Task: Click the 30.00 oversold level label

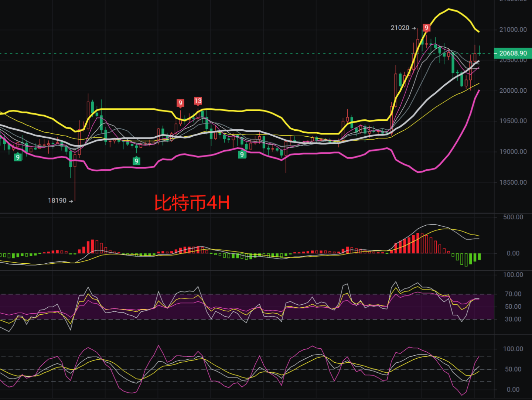Action: pos(513,319)
